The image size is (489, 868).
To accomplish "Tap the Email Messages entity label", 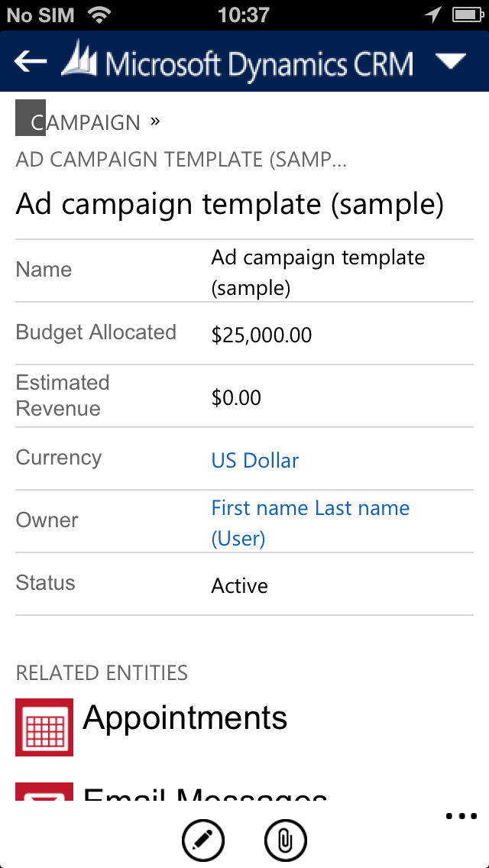I will pos(205,795).
